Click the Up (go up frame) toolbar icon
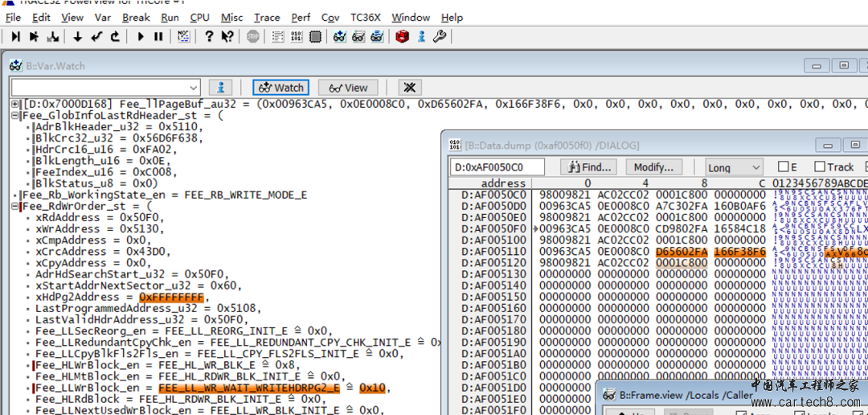The image size is (868, 415). (x=115, y=36)
